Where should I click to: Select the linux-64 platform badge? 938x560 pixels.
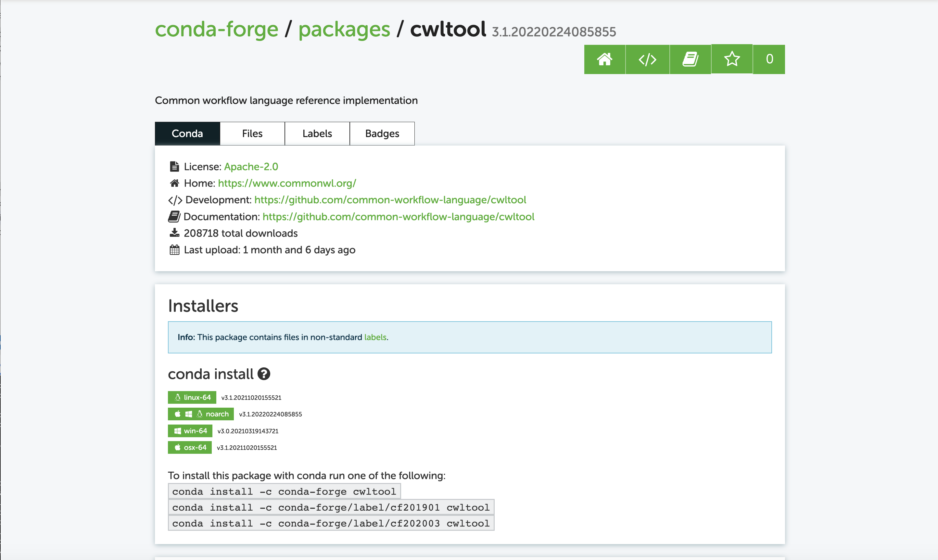(x=192, y=397)
